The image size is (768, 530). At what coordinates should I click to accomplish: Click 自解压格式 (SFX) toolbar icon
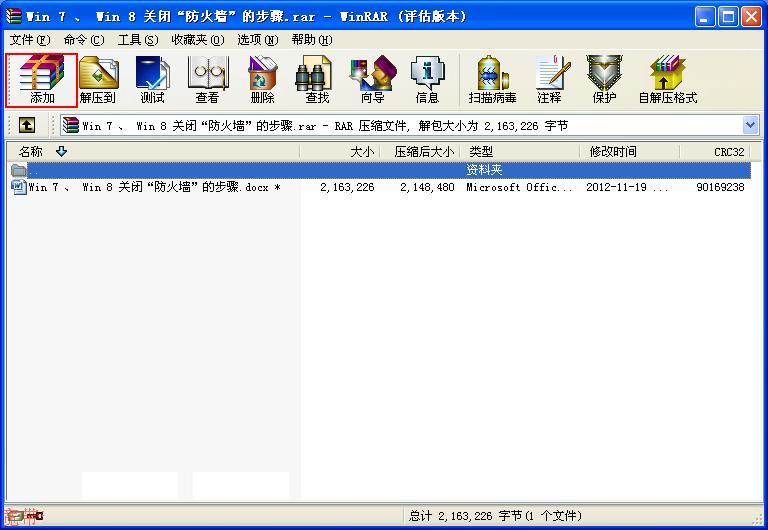[668, 80]
